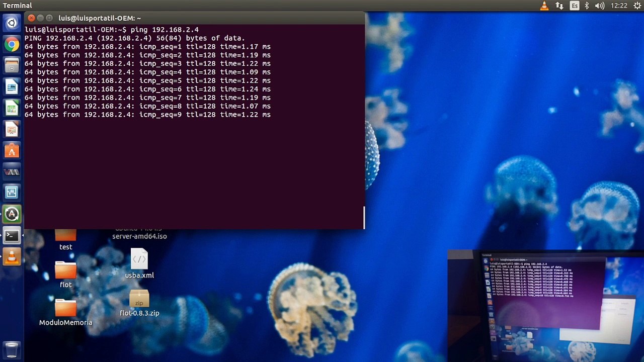Select the test folder on desktop
Screen dimensions: 644x362
tap(65, 240)
